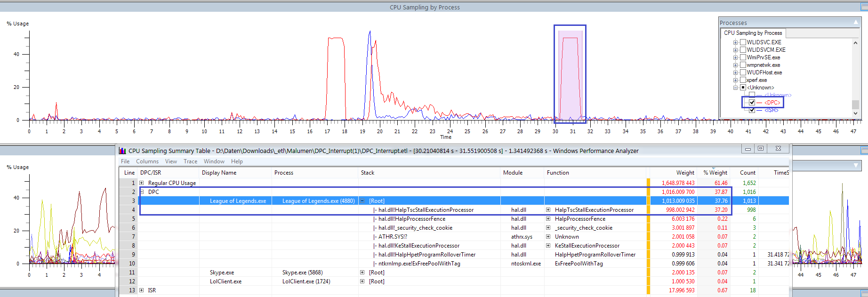Enable the wmpnetwk.exe checkbox
The width and height of the screenshot is (868, 297).
[743, 64]
